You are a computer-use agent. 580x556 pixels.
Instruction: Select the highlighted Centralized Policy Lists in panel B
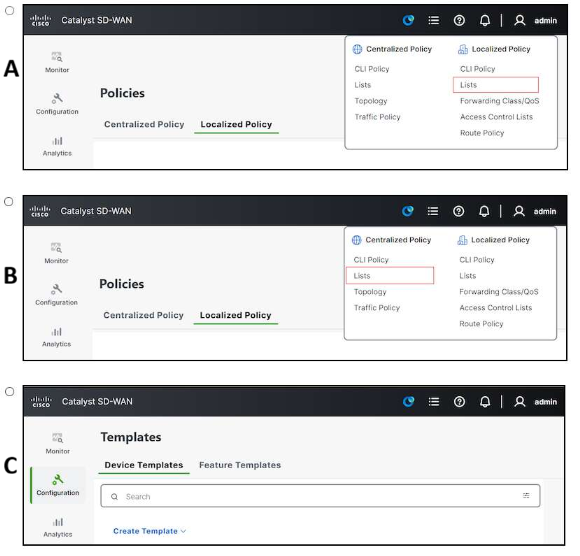[x=390, y=276]
